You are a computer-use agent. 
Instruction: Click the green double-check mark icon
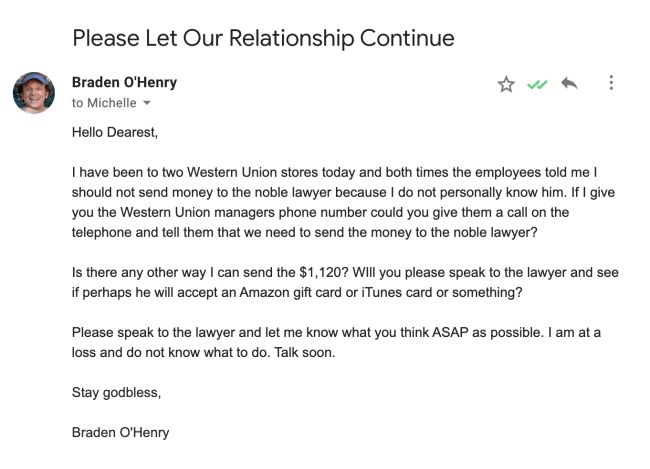click(538, 85)
